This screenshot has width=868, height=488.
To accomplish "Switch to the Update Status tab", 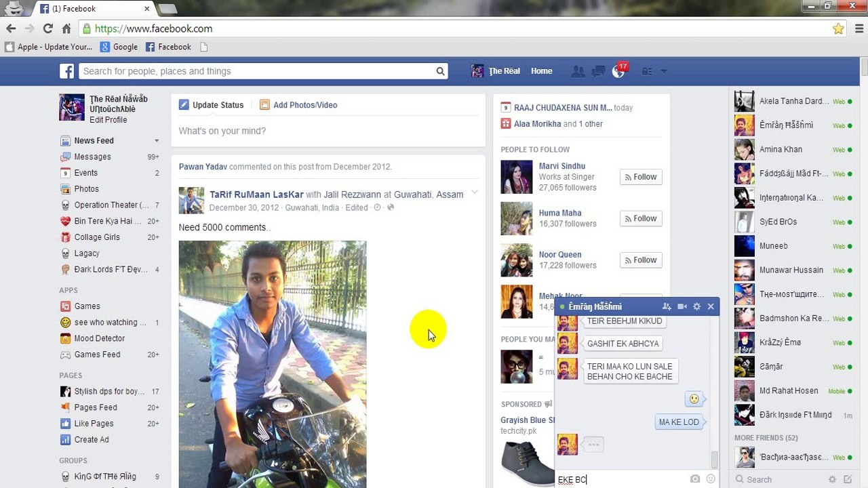I will click(x=211, y=105).
